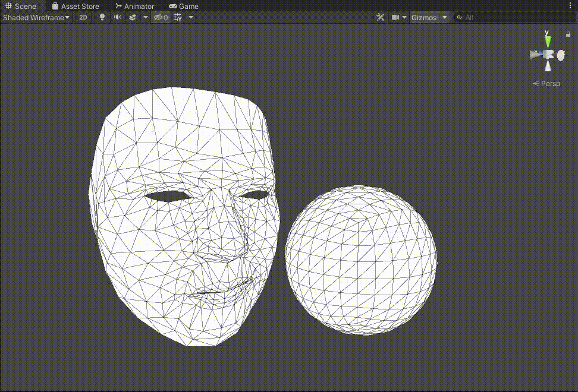
Task: Toggle hidden objects visibility eye icon
Action: tap(160, 17)
